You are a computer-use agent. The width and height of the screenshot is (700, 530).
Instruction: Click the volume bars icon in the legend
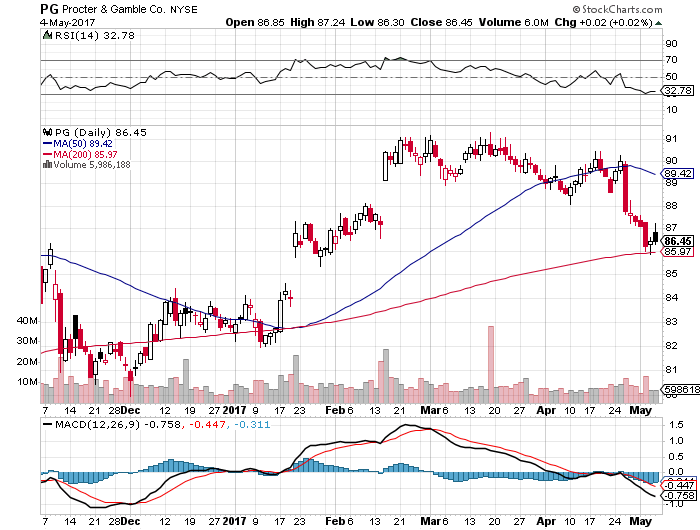(x=47, y=164)
